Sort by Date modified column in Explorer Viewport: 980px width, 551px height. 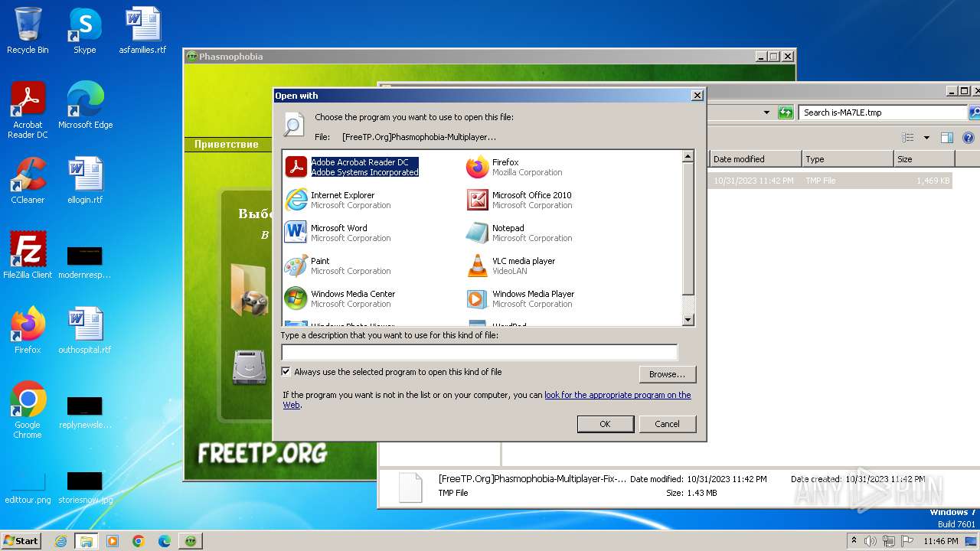tap(756, 159)
